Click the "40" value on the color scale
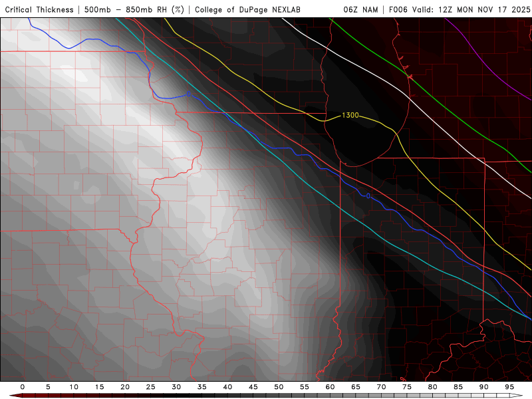532x399 pixels. pos(227,387)
